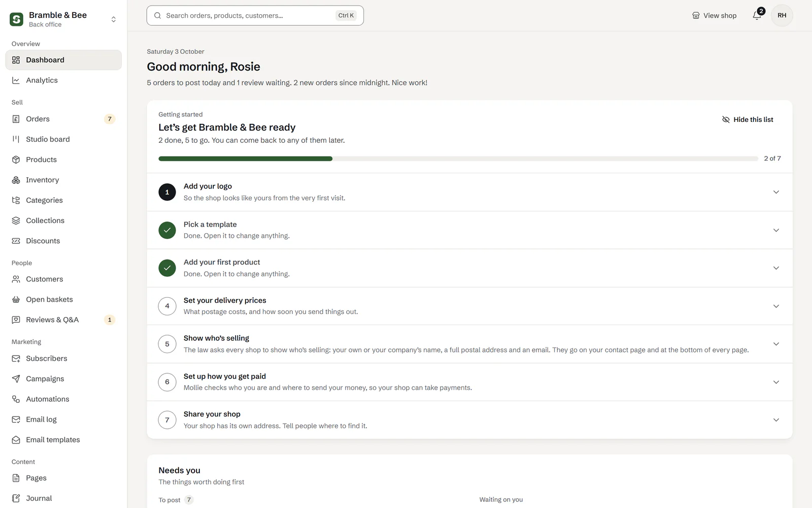Open the shop switcher dropdown
Screen dimensions: 812x508
pos(114,19)
